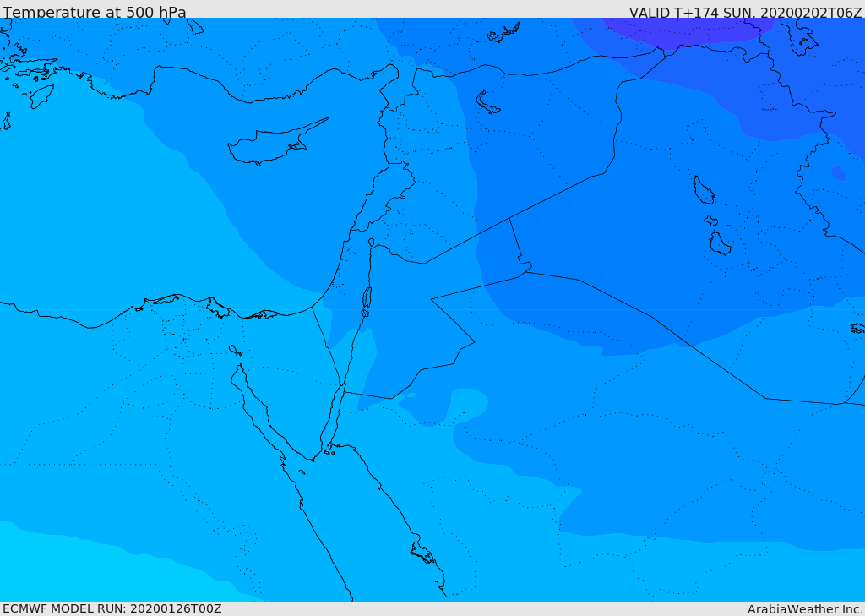Click the 'ArabiaWeather Inc' credit text
865x616 pixels.
[x=804, y=609]
